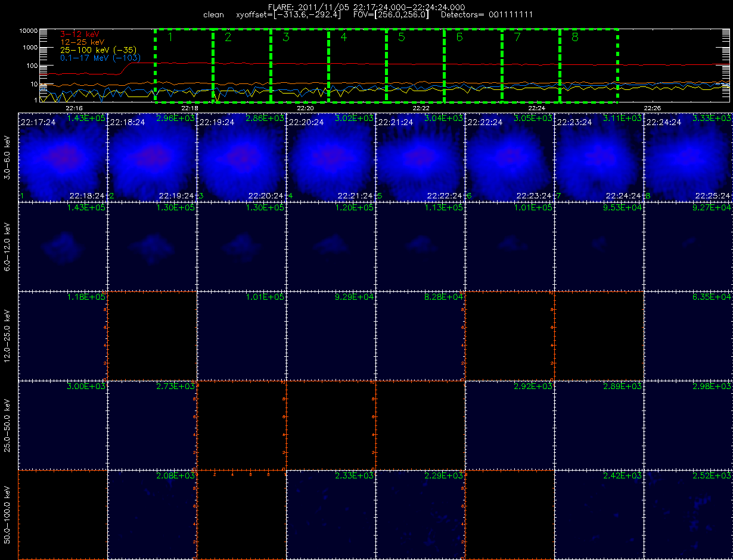Click the 22:16 time axis label
The width and height of the screenshot is (733, 560).
(x=74, y=108)
